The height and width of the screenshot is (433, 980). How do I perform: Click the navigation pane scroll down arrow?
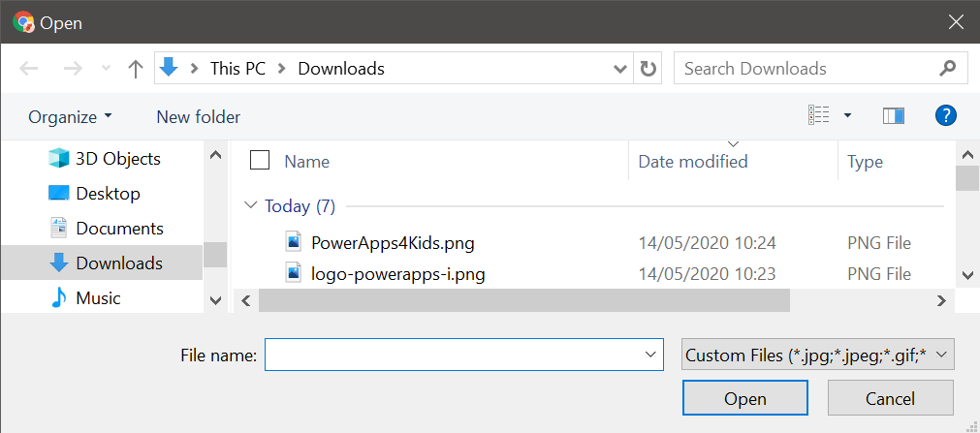[x=215, y=301]
